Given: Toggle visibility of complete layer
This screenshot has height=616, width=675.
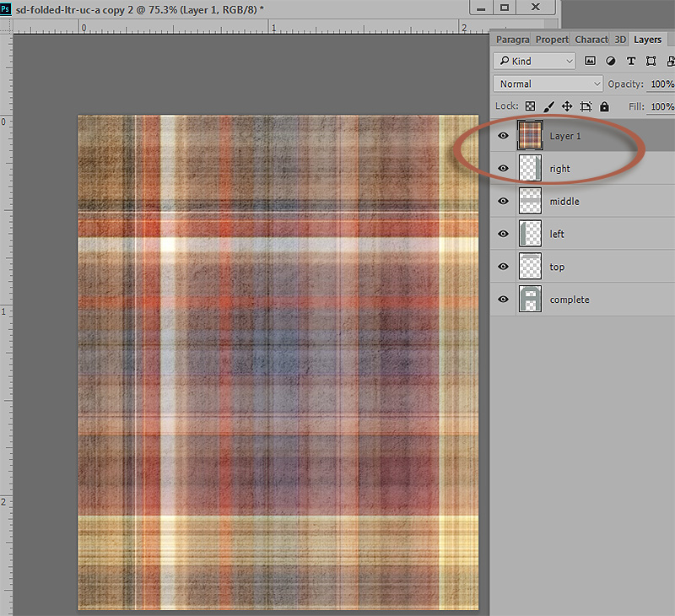Looking at the screenshot, I should coord(503,300).
